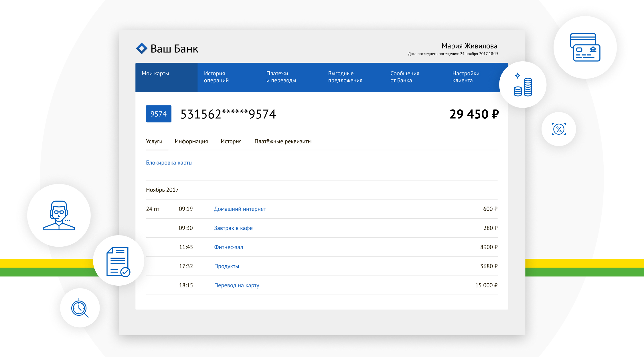Click the Ваш Банк diamond logo
Image resolution: width=644 pixels, height=357 pixels.
(x=141, y=48)
